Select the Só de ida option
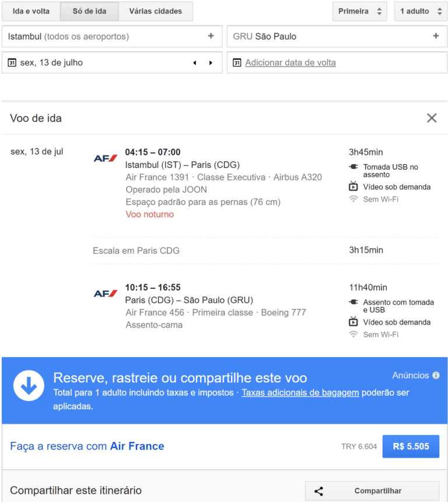 click(89, 11)
